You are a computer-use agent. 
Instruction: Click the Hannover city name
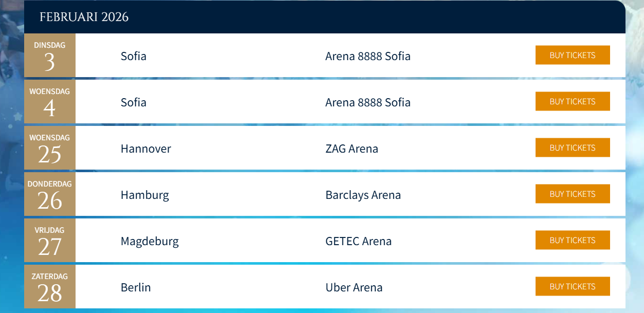pos(146,149)
